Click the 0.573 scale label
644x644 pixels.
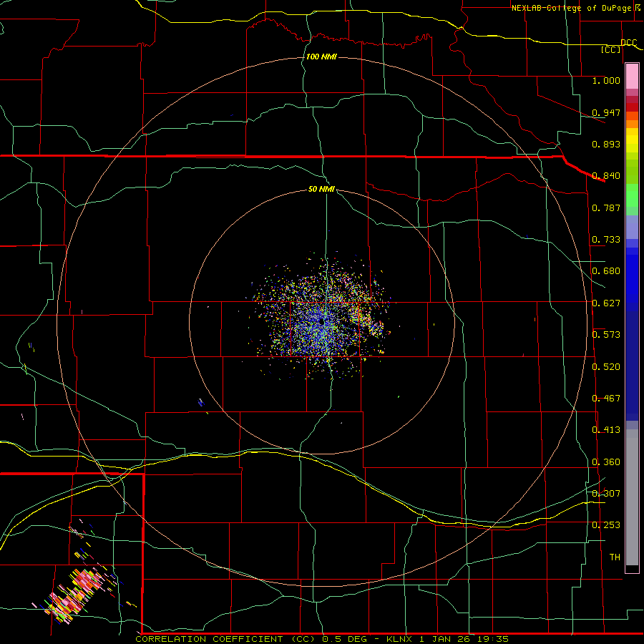pyautogui.click(x=606, y=335)
